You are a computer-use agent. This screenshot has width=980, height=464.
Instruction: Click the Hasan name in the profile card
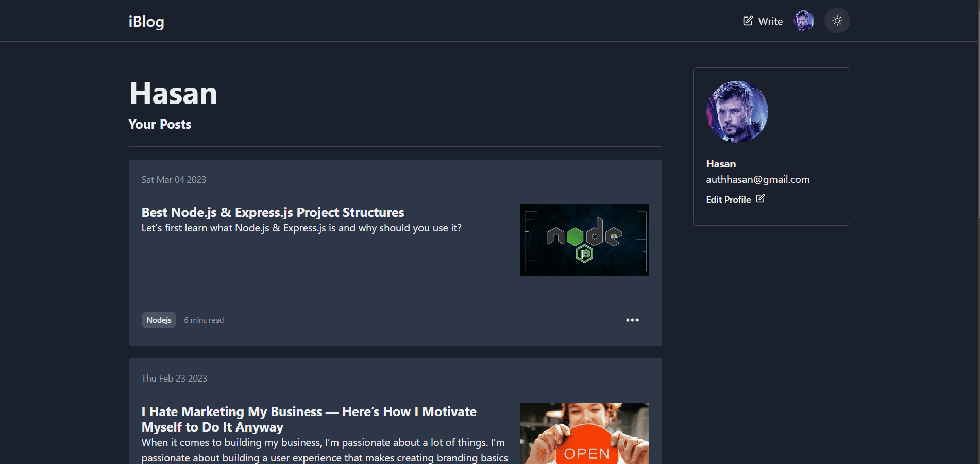(x=721, y=164)
